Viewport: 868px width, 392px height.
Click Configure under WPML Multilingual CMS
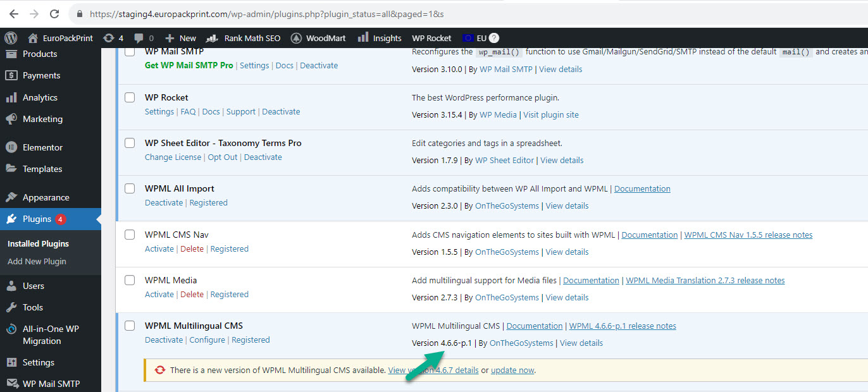208,340
